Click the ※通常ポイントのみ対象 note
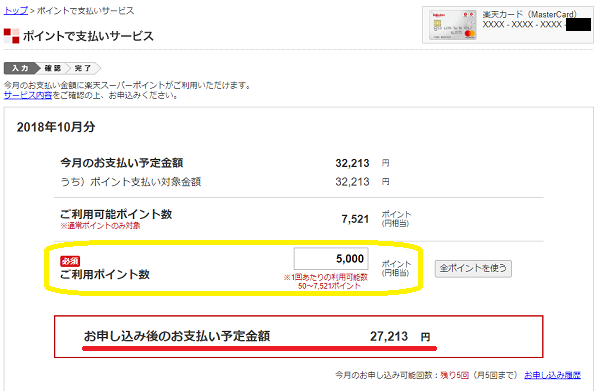Image resolution: width=600 pixels, height=391 pixels. click(100, 226)
